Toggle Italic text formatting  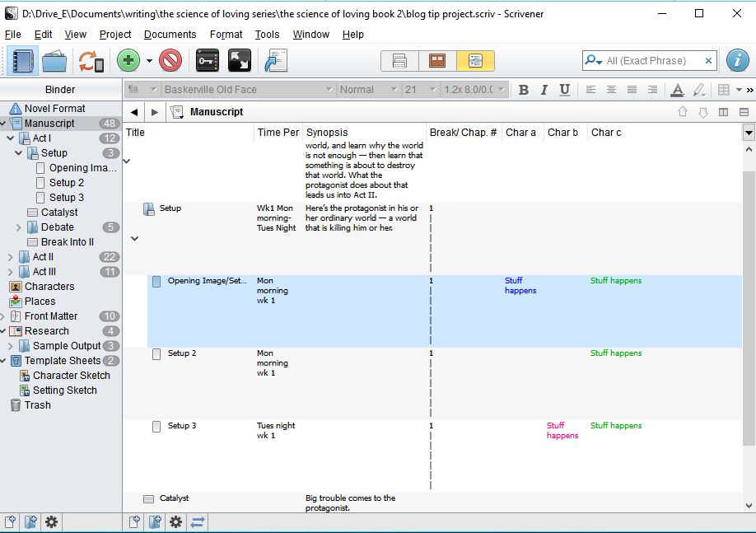[544, 90]
